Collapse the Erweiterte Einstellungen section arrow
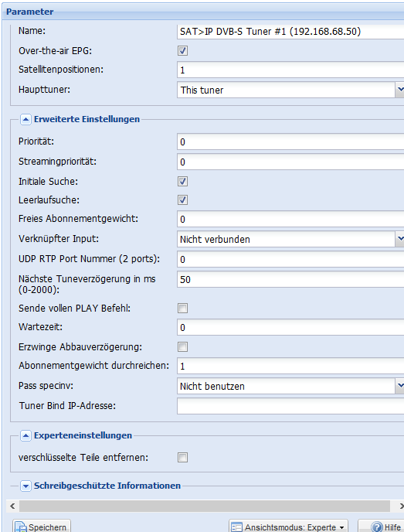Screen dimensions: 404x532 tap(25, 119)
